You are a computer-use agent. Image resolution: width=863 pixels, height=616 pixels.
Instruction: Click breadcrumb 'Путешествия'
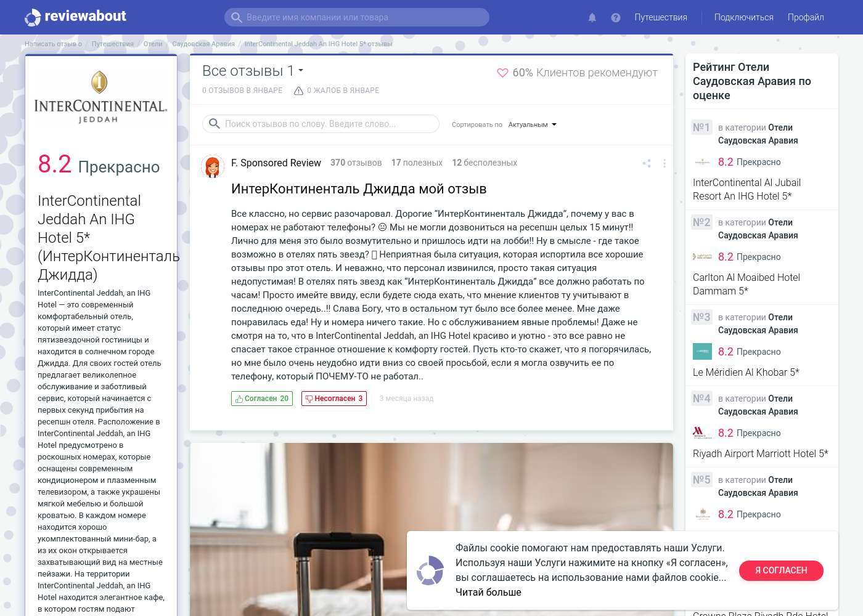113,44
